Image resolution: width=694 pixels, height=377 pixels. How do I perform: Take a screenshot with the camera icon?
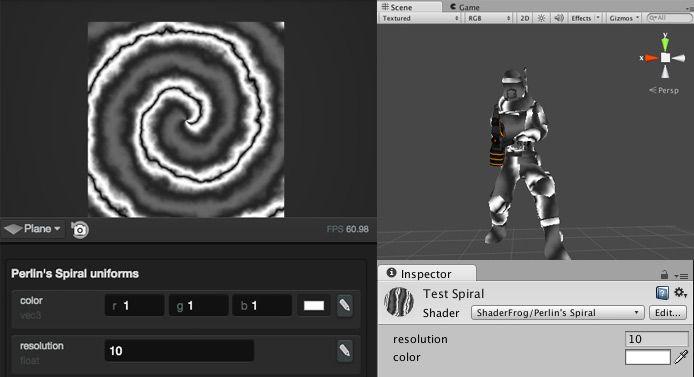[80, 230]
